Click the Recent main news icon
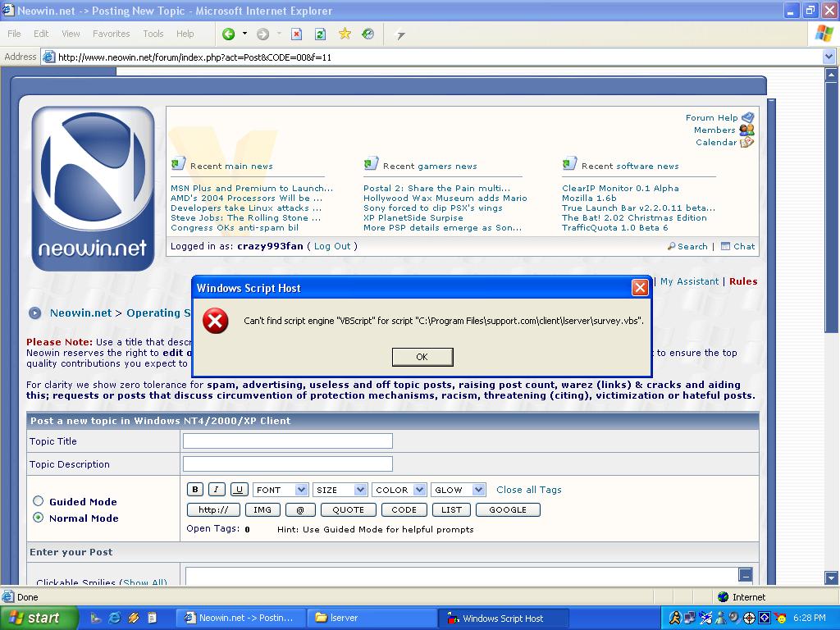This screenshot has height=630, width=840. coord(178,163)
